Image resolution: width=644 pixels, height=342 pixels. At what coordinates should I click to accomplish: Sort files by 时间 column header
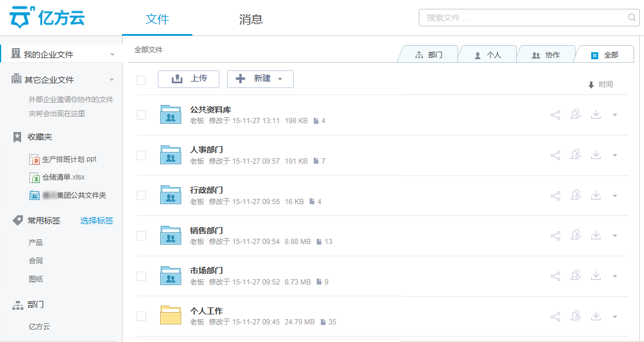point(601,85)
